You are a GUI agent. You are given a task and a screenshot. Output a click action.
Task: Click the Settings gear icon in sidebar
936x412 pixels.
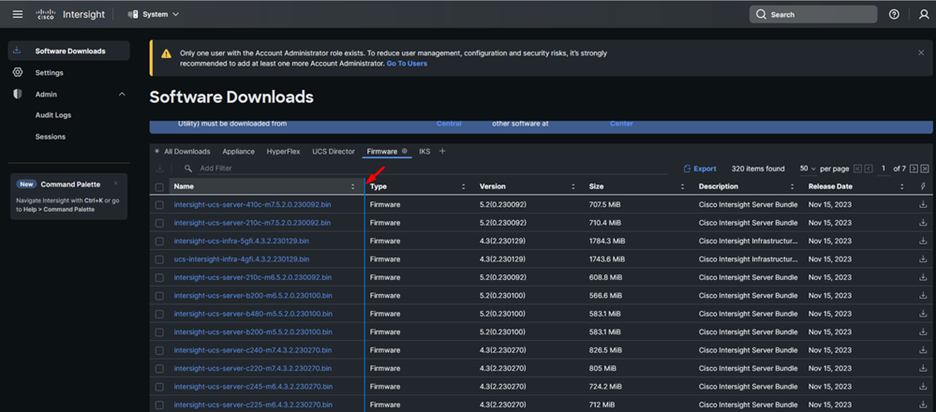(17, 72)
